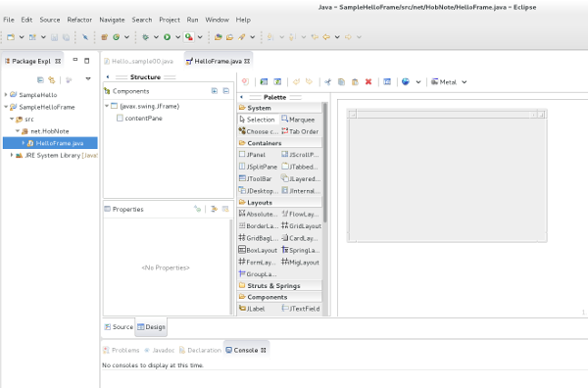Viewport: 588px width, 388px height.
Task: Open the Problems view tab
Action: click(x=122, y=350)
